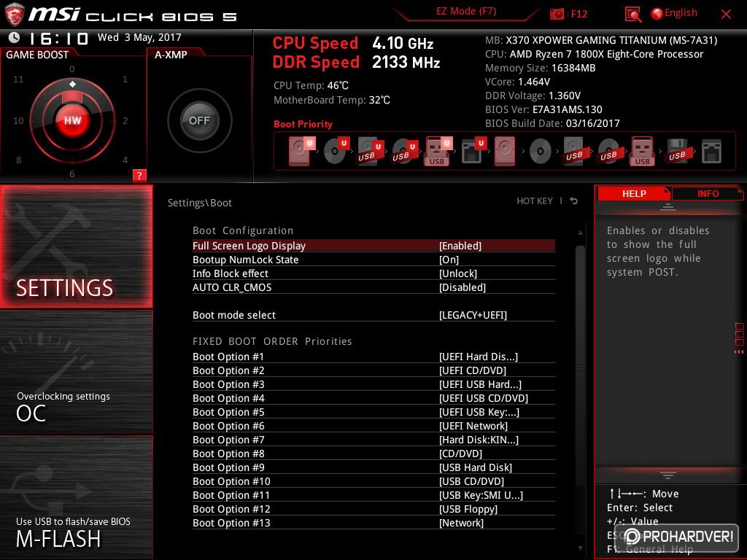The image size is (747, 560).
Task: Open Boot mode select [LEGACY+UEFI] options
Action: point(373,315)
